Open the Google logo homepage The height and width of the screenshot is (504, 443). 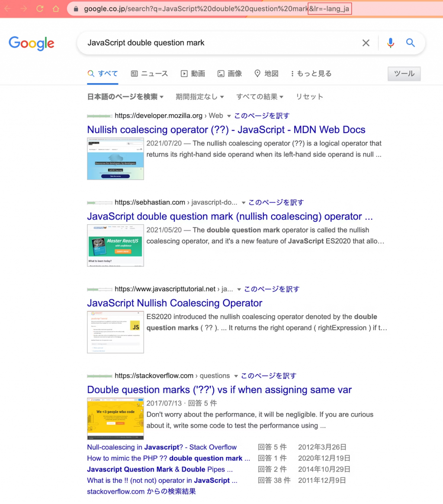[32, 43]
